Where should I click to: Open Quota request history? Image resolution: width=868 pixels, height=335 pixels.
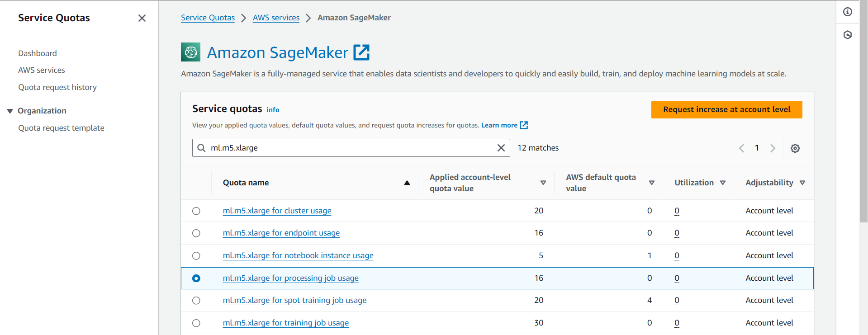57,87
